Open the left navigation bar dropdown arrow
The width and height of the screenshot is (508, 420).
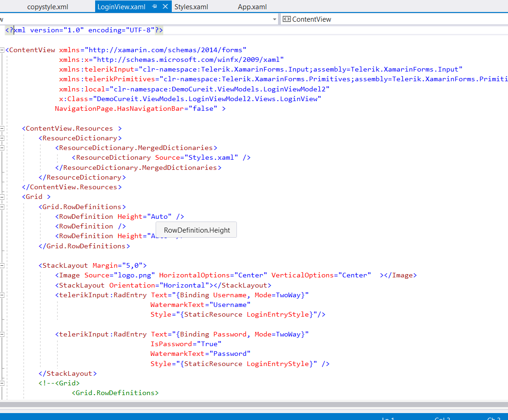274,19
